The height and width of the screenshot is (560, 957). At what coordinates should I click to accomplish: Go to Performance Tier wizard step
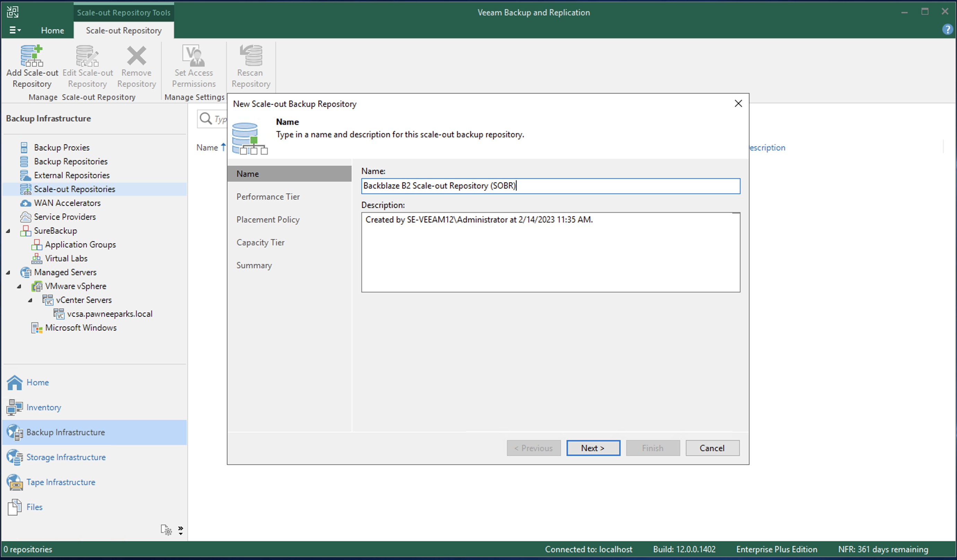tap(268, 197)
